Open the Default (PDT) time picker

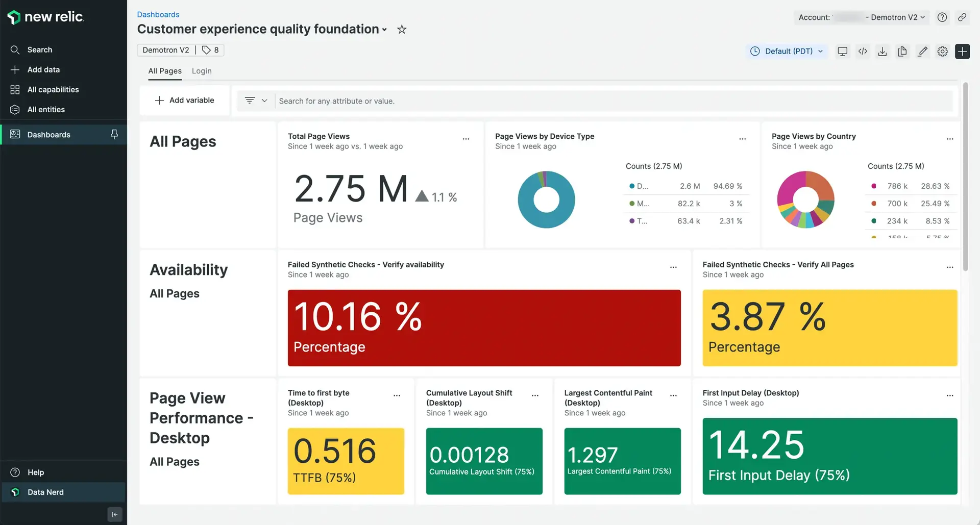(786, 51)
